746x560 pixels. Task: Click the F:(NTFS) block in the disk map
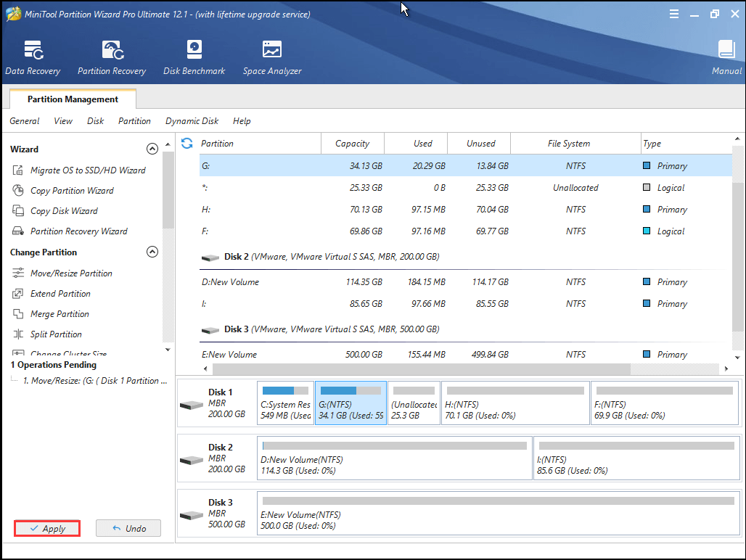click(665, 403)
